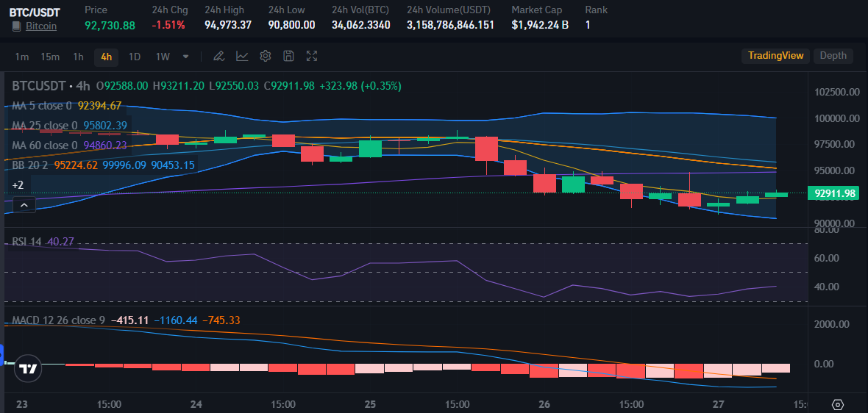This screenshot has height=413, width=868.
Task: Select the 4h timeframe
Action: [106, 57]
